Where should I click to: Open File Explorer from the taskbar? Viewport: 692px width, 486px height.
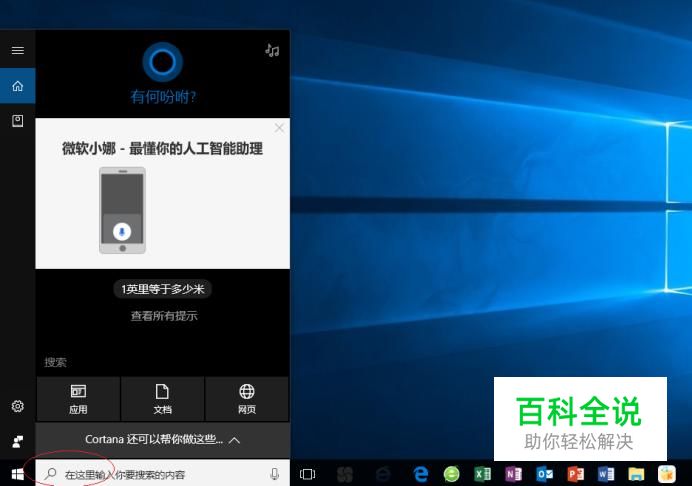[x=636, y=475]
